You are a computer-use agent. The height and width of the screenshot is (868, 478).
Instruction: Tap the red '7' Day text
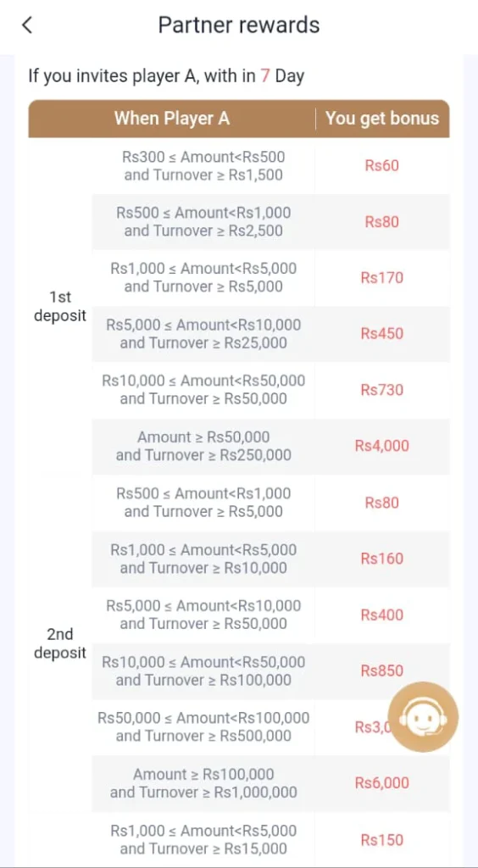(x=265, y=75)
